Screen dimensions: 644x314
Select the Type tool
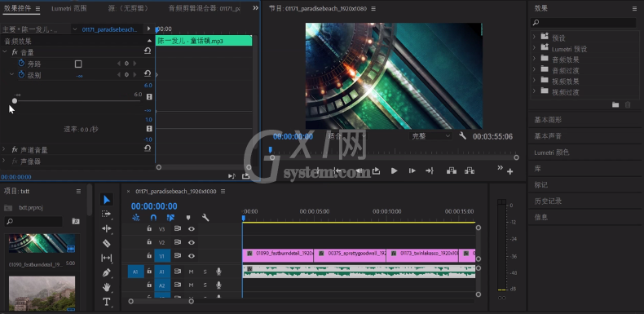pyautogui.click(x=106, y=302)
